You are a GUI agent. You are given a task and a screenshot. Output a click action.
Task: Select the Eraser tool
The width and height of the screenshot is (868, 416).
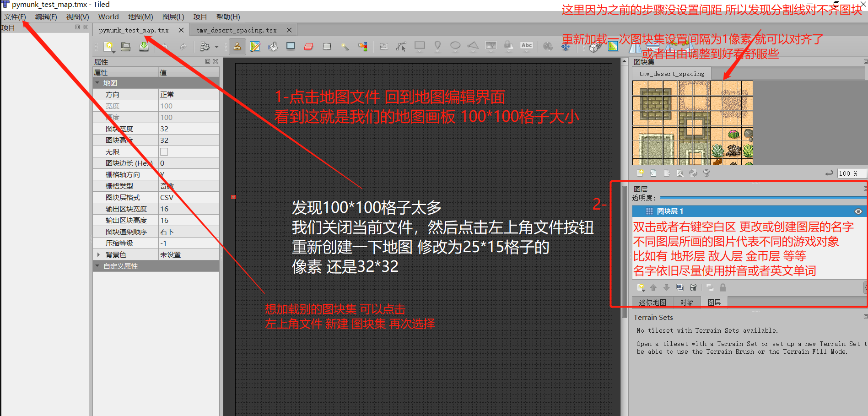coord(308,46)
